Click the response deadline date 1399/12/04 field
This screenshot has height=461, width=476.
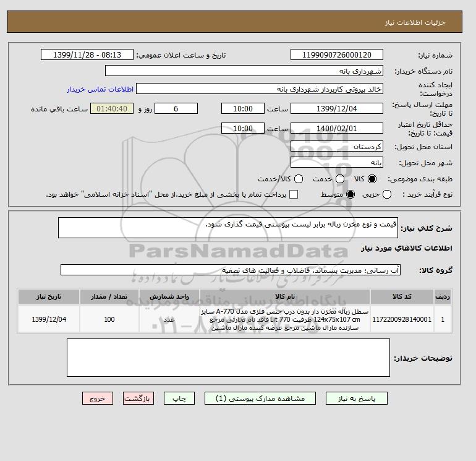pos(337,108)
